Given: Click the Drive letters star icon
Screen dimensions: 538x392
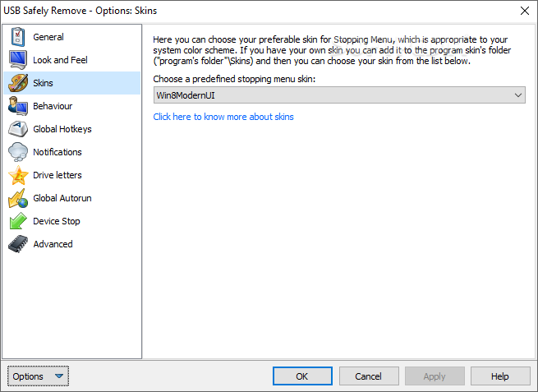Looking at the screenshot, I should click(x=18, y=175).
